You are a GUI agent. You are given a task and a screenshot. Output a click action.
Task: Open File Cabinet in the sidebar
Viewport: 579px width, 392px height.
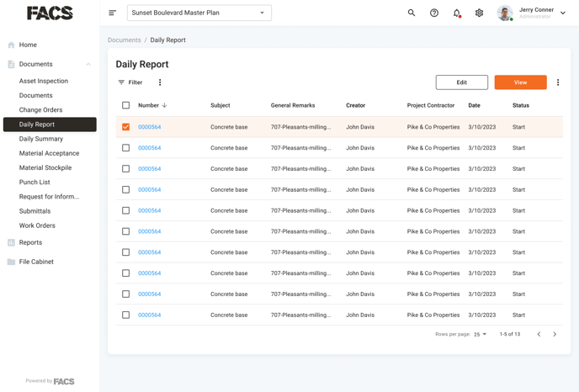pos(36,262)
